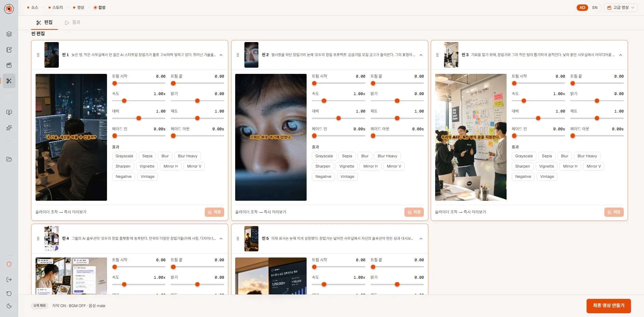The image size is (644, 317).
Task: Toggle Mirror V effect in 씬 1
Action: [x=194, y=167]
